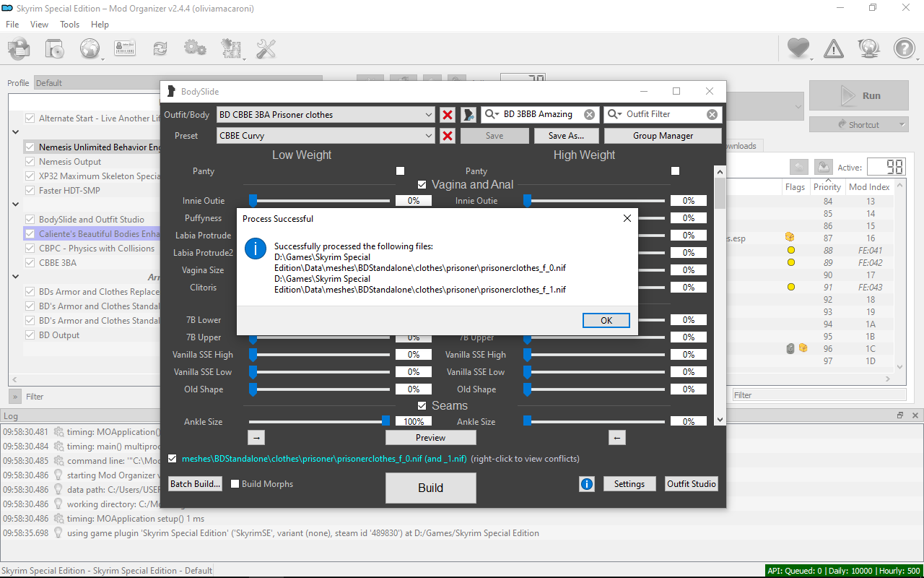Screen dimensions: 924x578
Task: Toggle the Faster HDT-SMP mod checkbox
Action: click(30, 191)
